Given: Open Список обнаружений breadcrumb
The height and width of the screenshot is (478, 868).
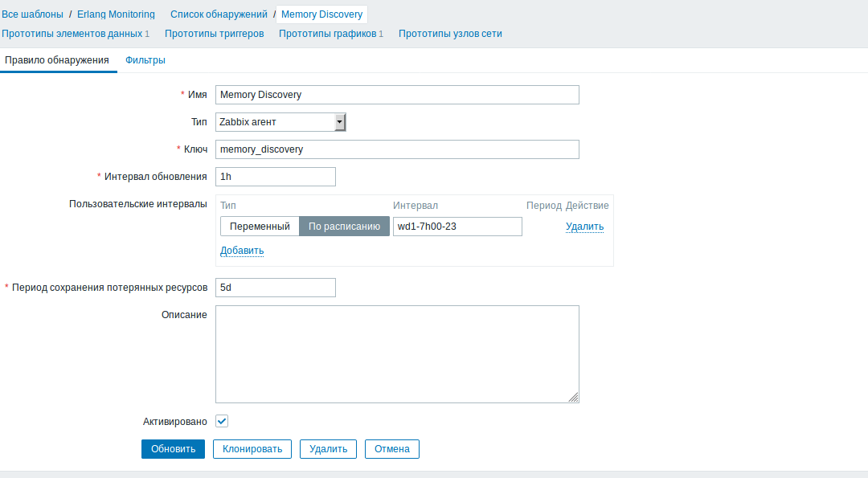Looking at the screenshot, I should click(x=219, y=14).
